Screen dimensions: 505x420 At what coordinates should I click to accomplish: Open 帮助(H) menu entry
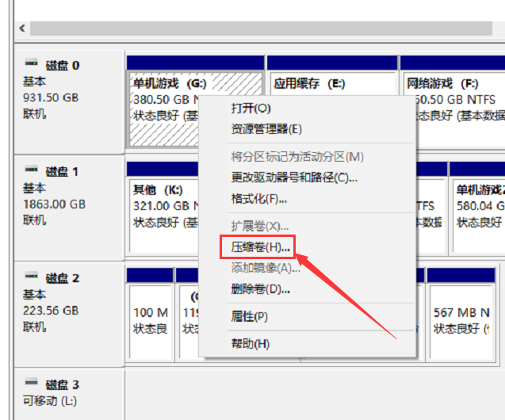tap(251, 344)
